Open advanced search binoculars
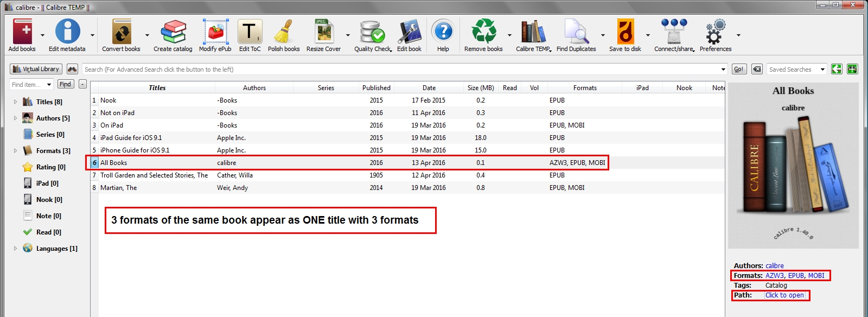The width and height of the screenshot is (868, 317). [x=72, y=69]
